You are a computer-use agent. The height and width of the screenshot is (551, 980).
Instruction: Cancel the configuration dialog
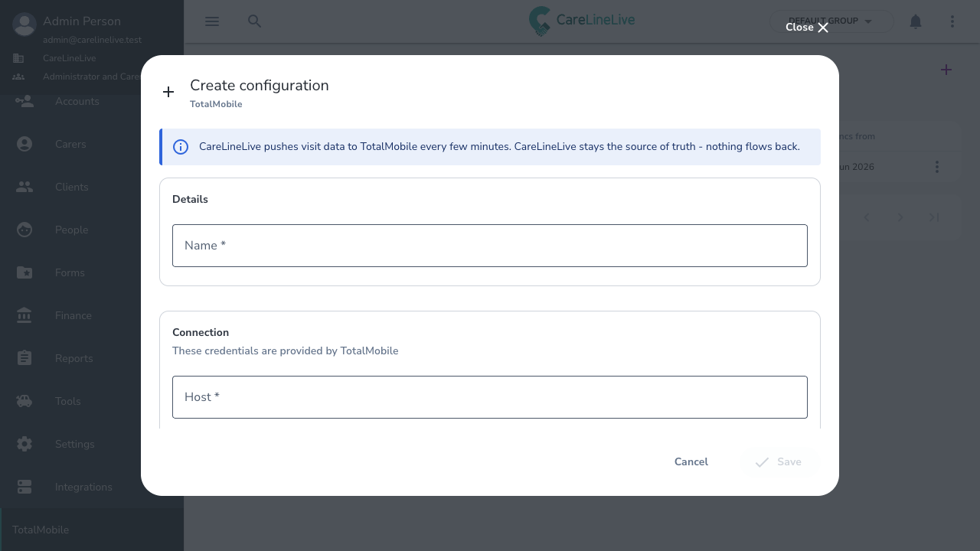[691, 461]
